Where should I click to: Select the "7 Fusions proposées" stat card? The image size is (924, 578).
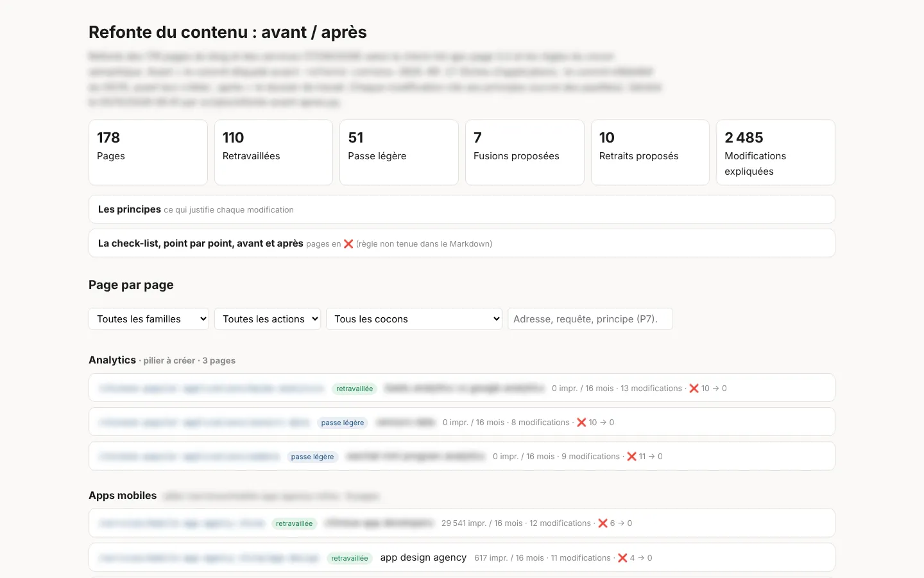[x=525, y=153]
